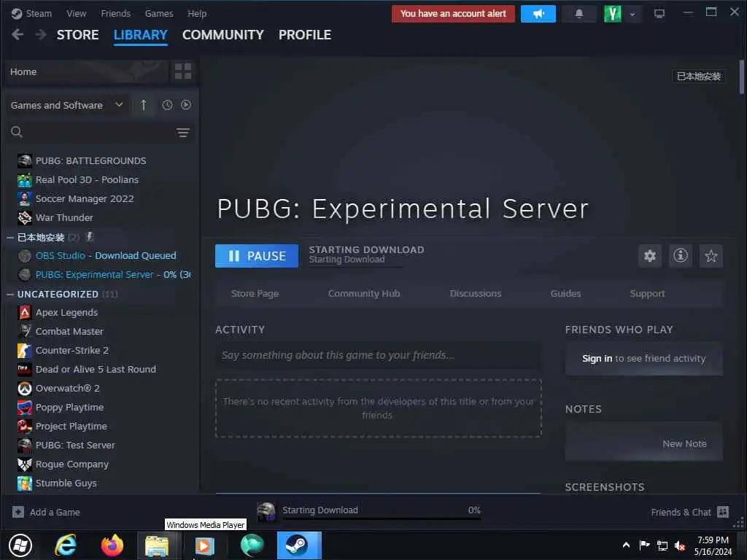
Task: Open the megaphone announcements icon
Action: (x=538, y=14)
